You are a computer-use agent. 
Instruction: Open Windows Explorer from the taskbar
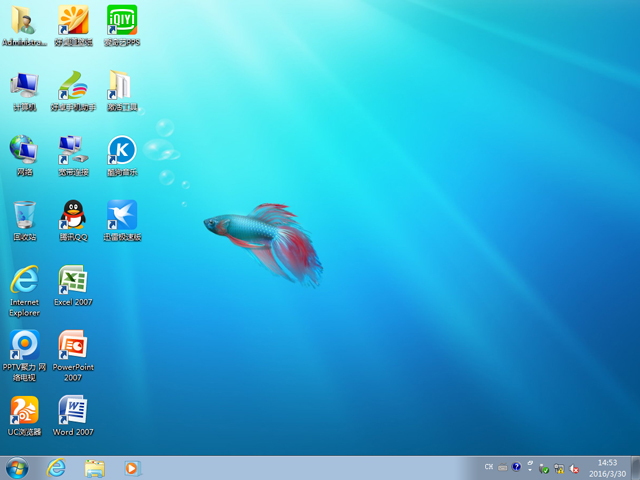point(95,468)
